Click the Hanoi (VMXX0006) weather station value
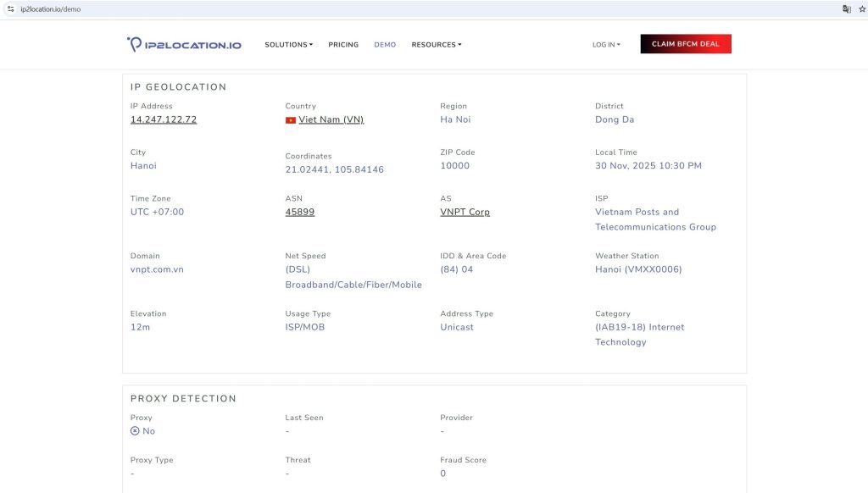The width and height of the screenshot is (868, 493). click(x=638, y=269)
